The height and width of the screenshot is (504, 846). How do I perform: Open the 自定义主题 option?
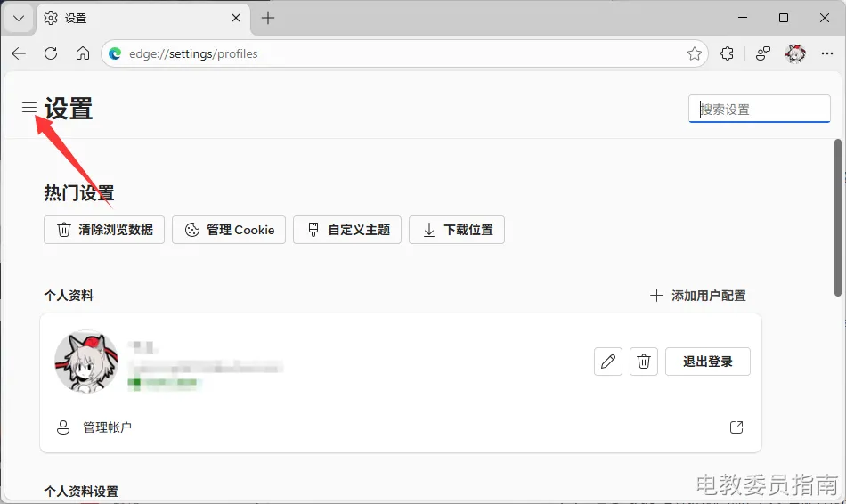[347, 230]
